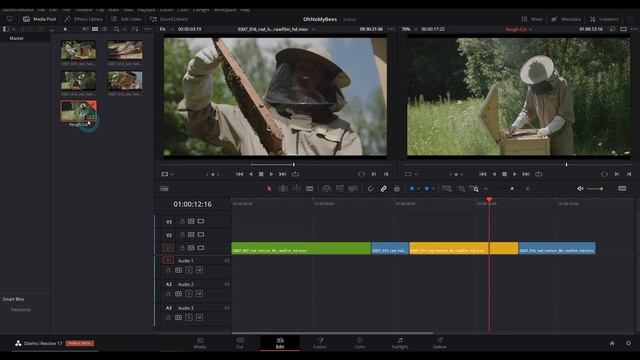Mute the Audio 1 track
Viewport: 640px width, 360px height.
pos(199,270)
